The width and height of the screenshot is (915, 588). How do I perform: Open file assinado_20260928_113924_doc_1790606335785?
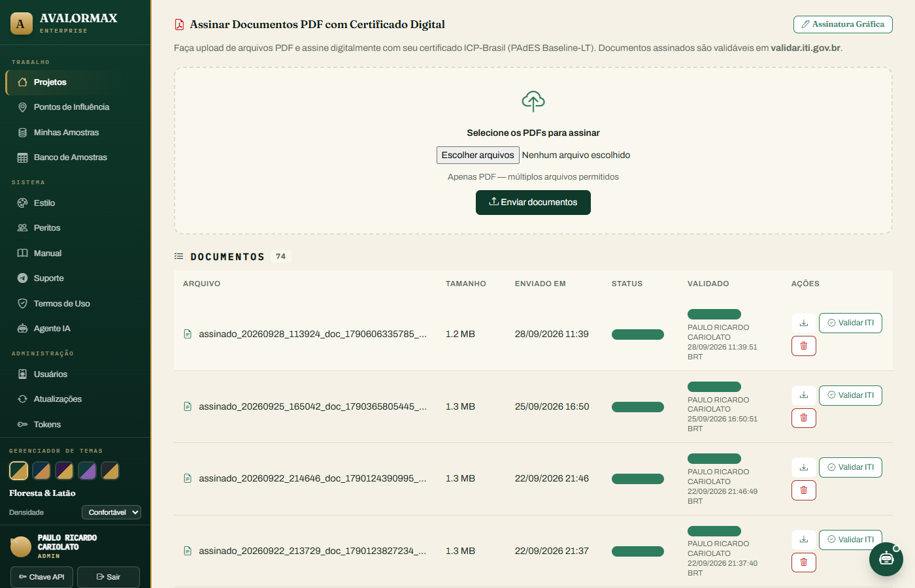coord(312,334)
